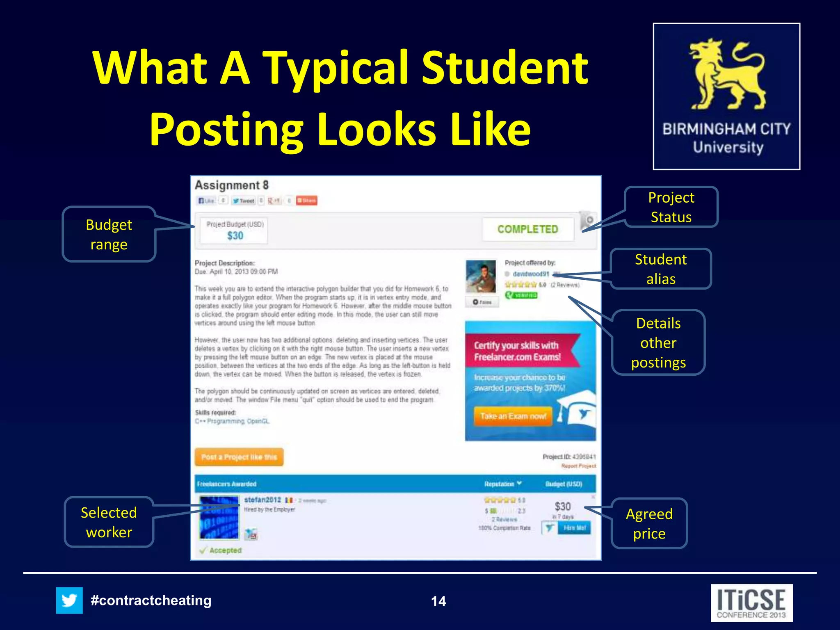Click the Project ID: 4396841 text
Image resolution: width=840 pixels, height=630 pixels.
tap(569, 457)
